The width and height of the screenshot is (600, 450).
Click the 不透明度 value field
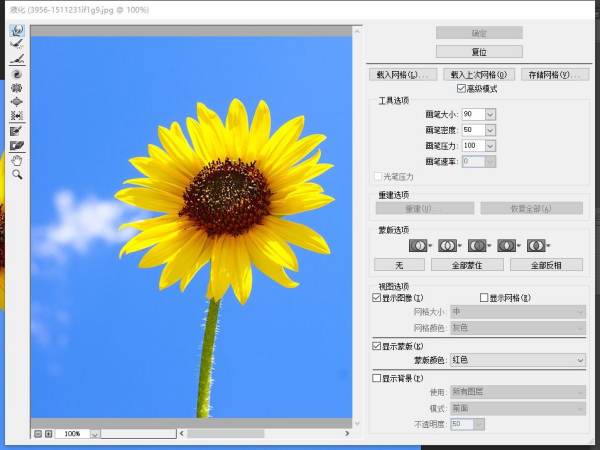click(462, 424)
